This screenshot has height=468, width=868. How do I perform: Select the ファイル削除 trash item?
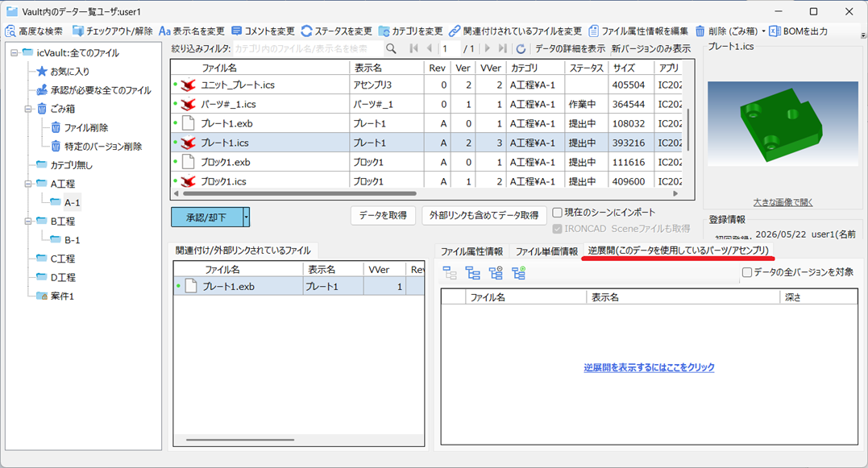point(79,128)
